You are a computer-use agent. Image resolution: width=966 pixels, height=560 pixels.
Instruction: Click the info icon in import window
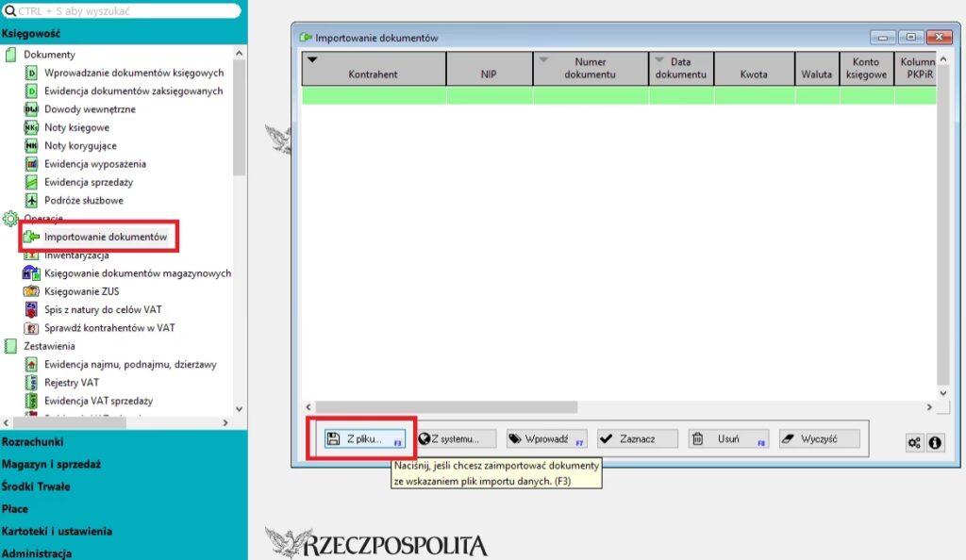tap(936, 442)
